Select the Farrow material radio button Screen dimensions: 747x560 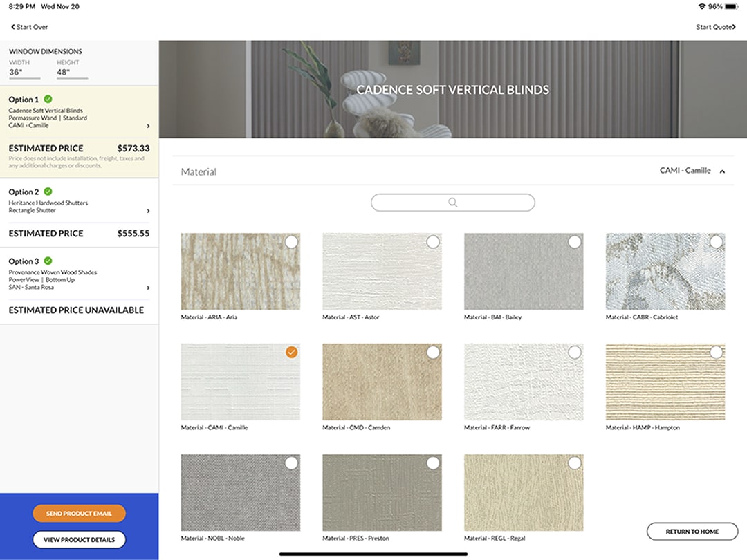tap(575, 353)
